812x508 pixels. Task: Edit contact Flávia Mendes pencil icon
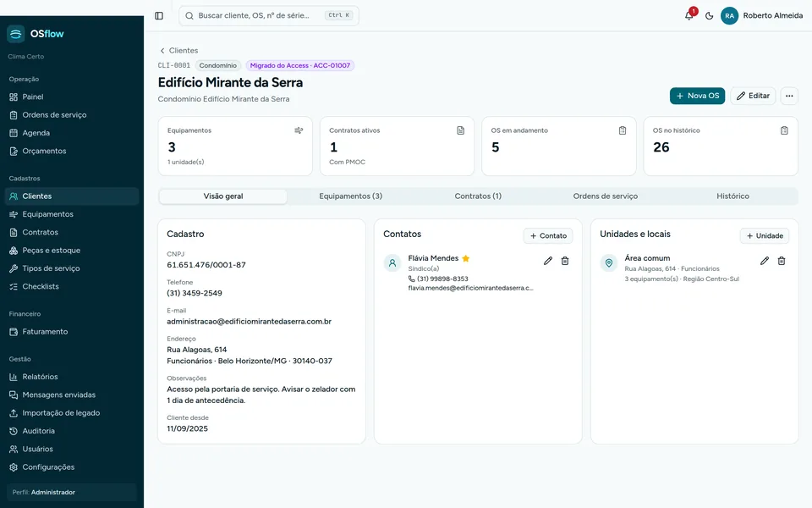(x=548, y=261)
